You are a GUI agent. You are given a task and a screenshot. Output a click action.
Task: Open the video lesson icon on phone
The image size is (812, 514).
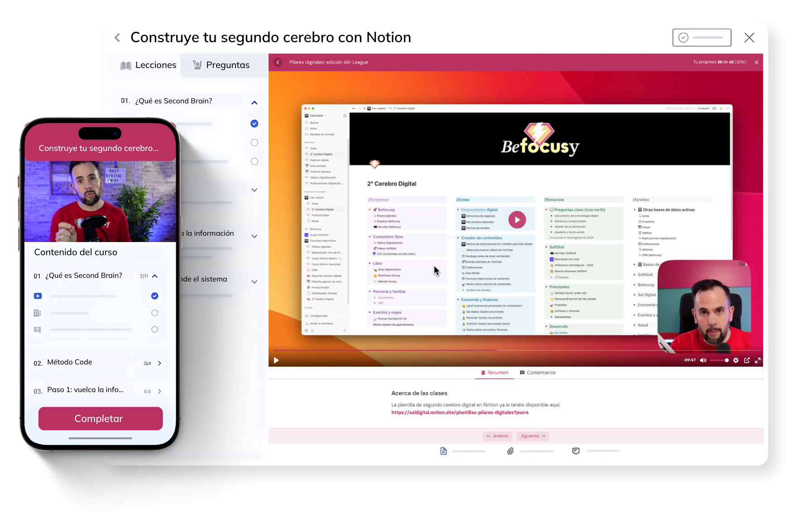pyautogui.click(x=38, y=296)
